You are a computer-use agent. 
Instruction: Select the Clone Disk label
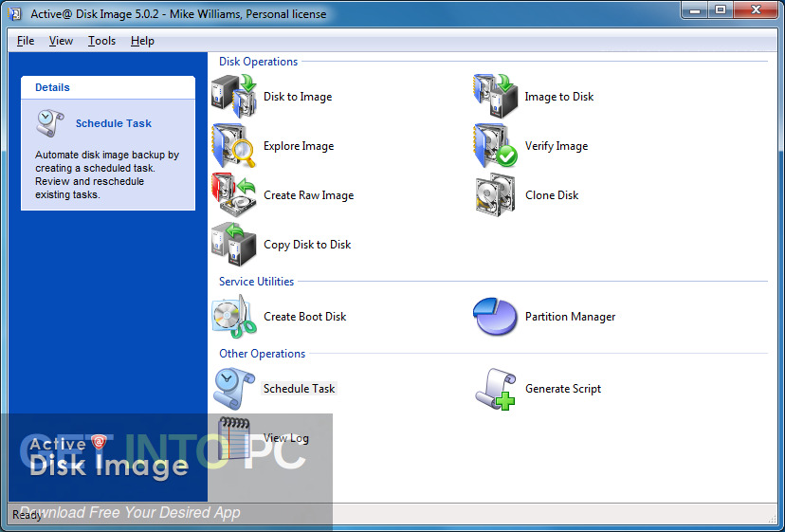tap(552, 195)
